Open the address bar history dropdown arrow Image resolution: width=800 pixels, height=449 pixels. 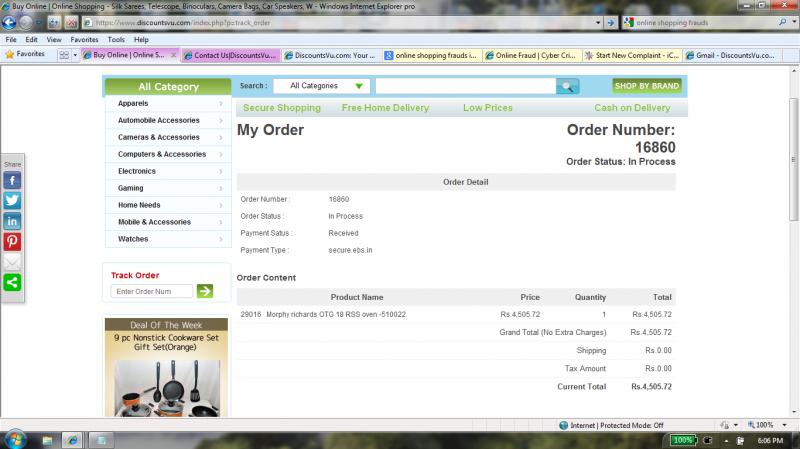(598, 22)
